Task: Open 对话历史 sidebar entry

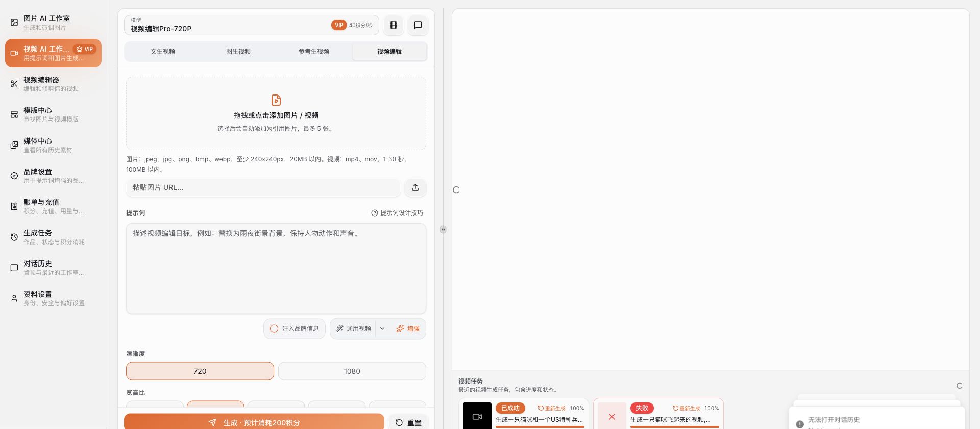Action: (53, 268)
